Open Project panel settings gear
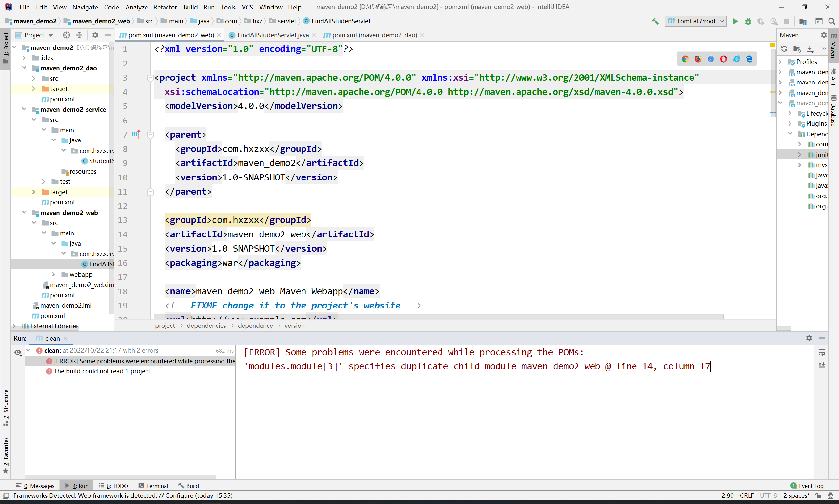The image size is (839, 504). [95, 35]
